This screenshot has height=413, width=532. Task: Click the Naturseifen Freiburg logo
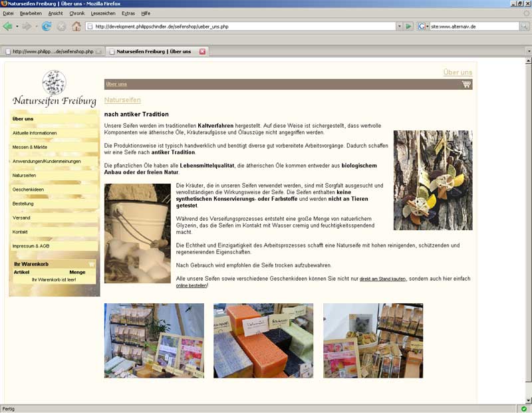click(x=54, y=89)
